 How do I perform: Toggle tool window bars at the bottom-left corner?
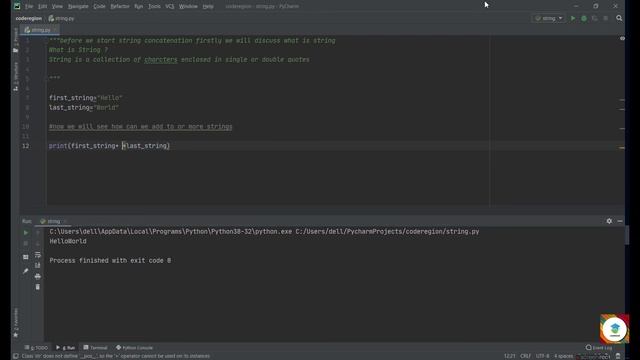pyautogui.click(x=16, y=356)
